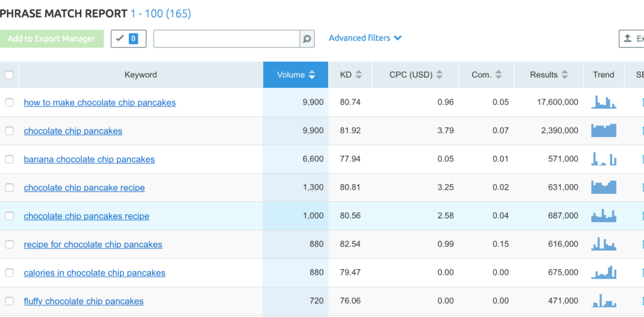Image resolution: width=644 pixels, height=317 pixels.
Task: Select the Results value 471,000
Action: [x=563, y=301]
